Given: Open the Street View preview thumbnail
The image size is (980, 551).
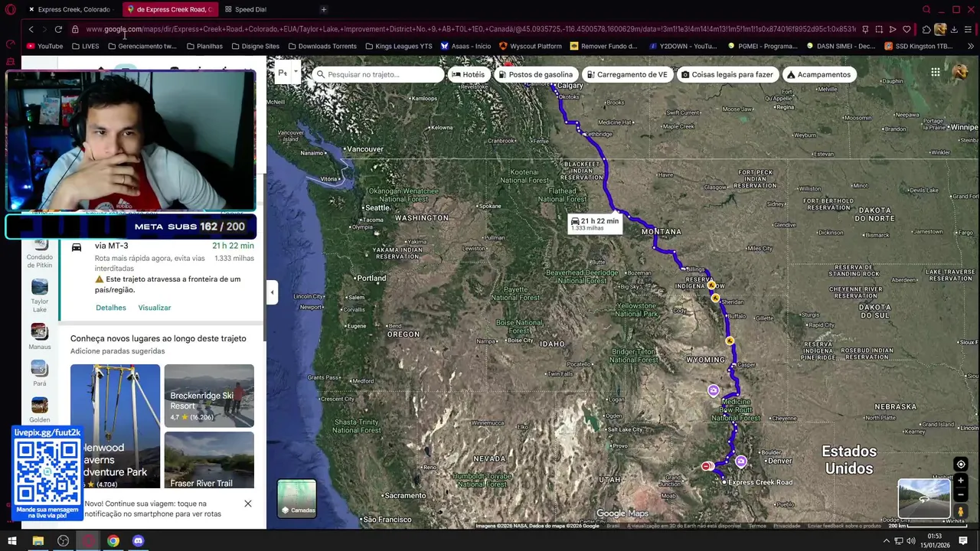Looking at the screenshot, I should click(x=924, y=498).
